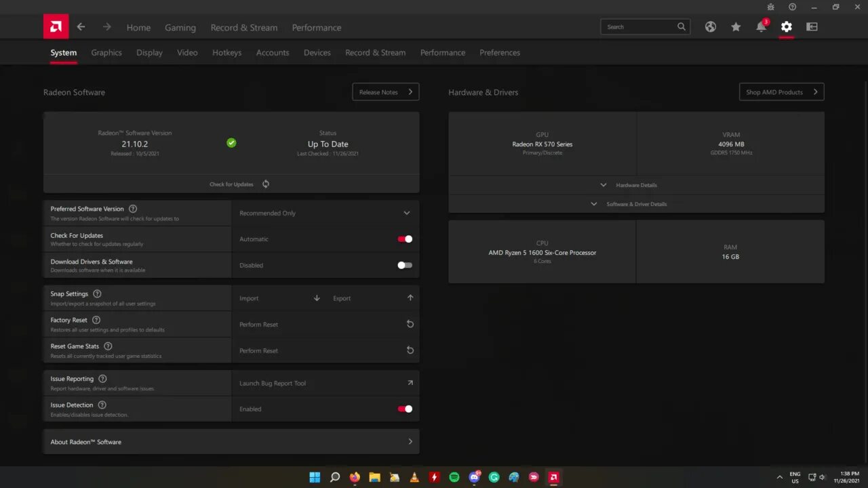Click the Launch Bug Report Tool arrow icon
The width and height of the screenshot is (868, 488).
click(x=410, y=383)
